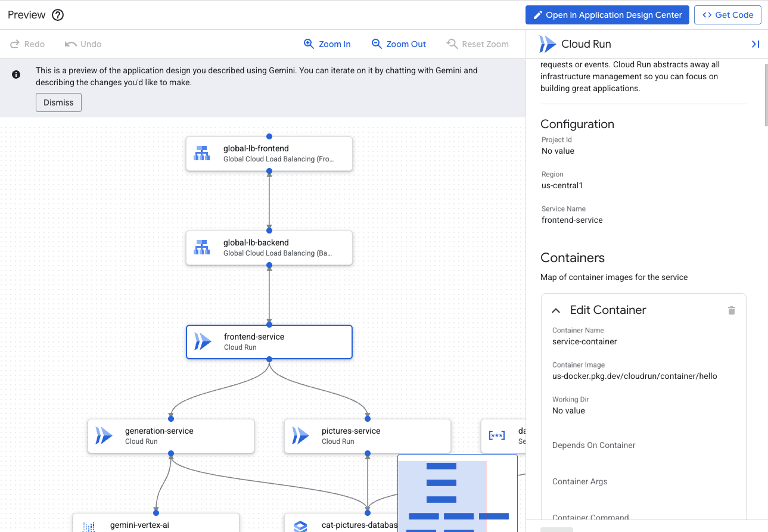This screenshot has width=768, height=532.
Task: Click the Service Name value frontend-service
Action: [572, 220]
